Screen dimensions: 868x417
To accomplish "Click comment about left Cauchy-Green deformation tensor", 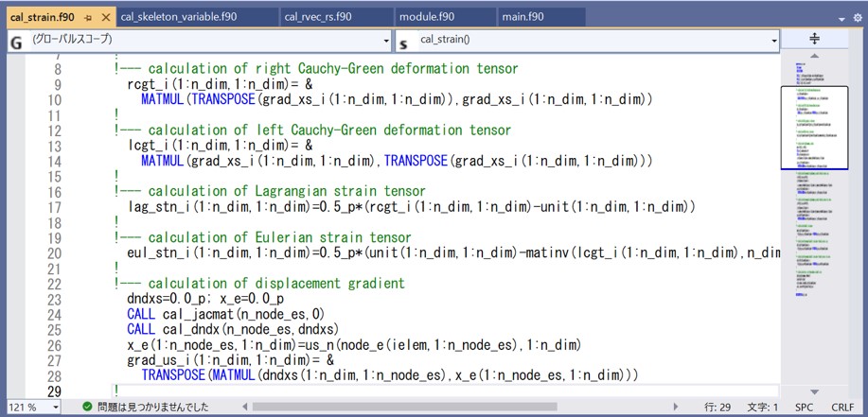I will 312,130.
